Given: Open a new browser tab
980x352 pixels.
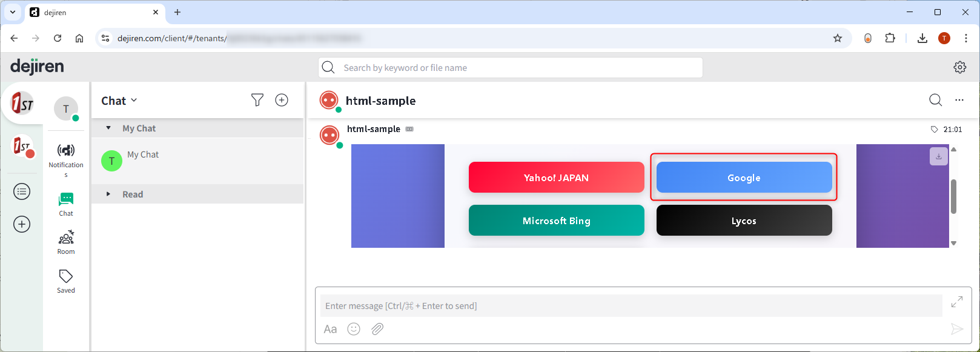Looking at the screenshot, I should (177, 12).
